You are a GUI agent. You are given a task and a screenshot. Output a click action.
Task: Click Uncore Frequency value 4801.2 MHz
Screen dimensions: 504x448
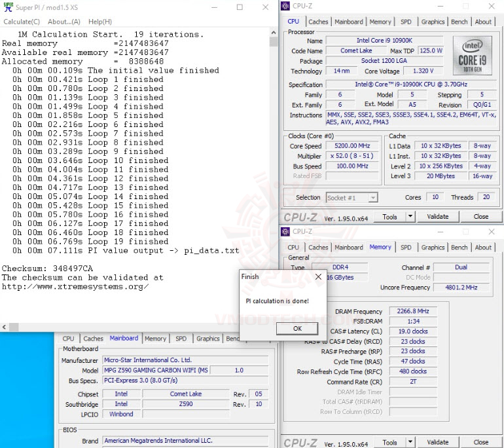pos(461,287)
